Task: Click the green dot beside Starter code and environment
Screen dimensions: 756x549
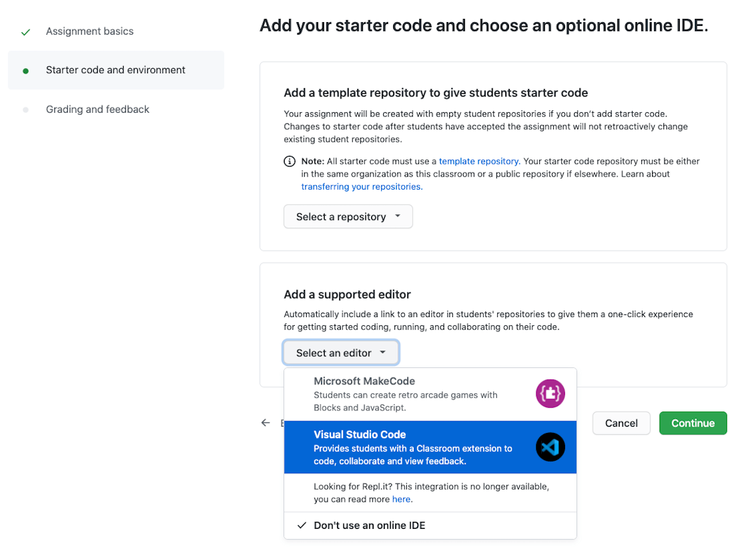Action: click(x=26, y=71)
